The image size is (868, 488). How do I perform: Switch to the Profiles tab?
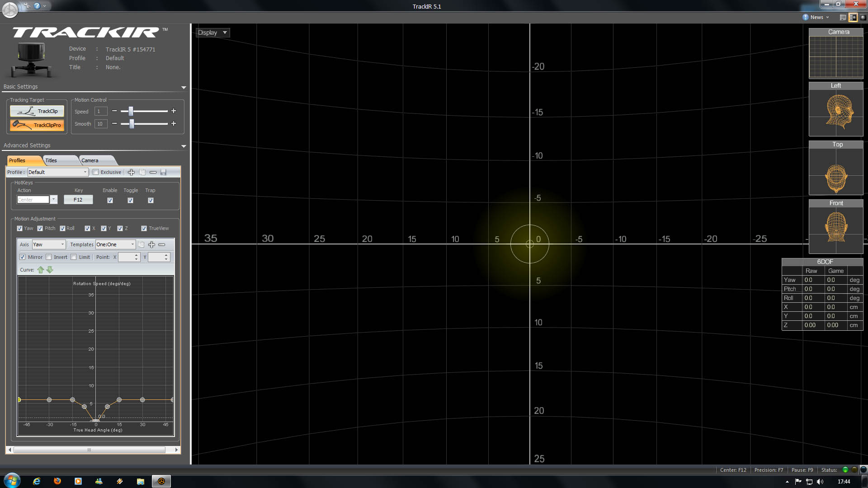click(24, 160)
